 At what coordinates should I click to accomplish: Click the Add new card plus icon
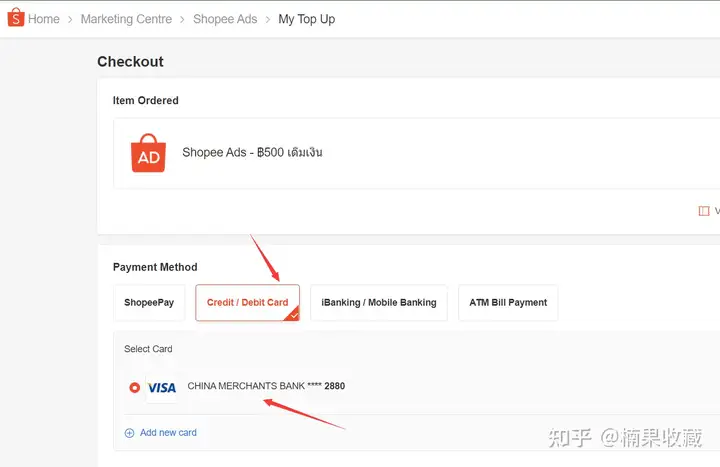(x=129, y=433)
